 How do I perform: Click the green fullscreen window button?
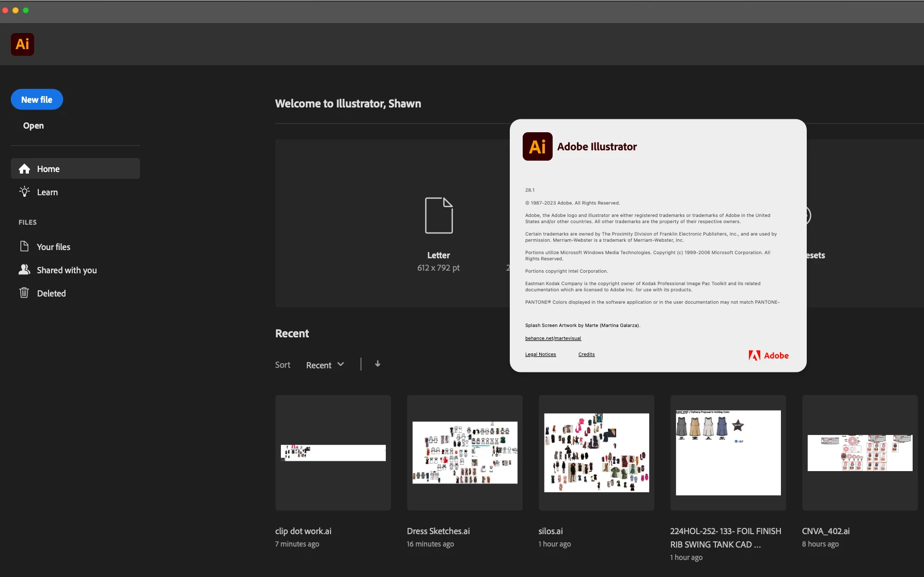coord(26,10)
